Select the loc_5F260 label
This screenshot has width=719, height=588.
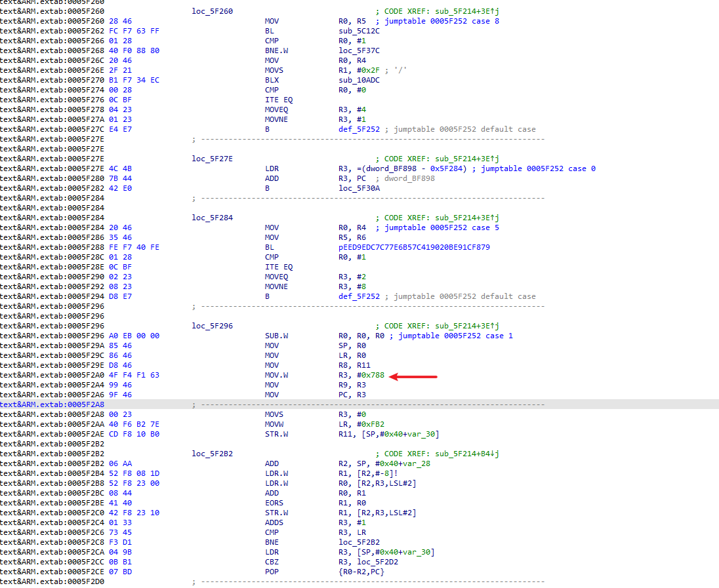212,11
